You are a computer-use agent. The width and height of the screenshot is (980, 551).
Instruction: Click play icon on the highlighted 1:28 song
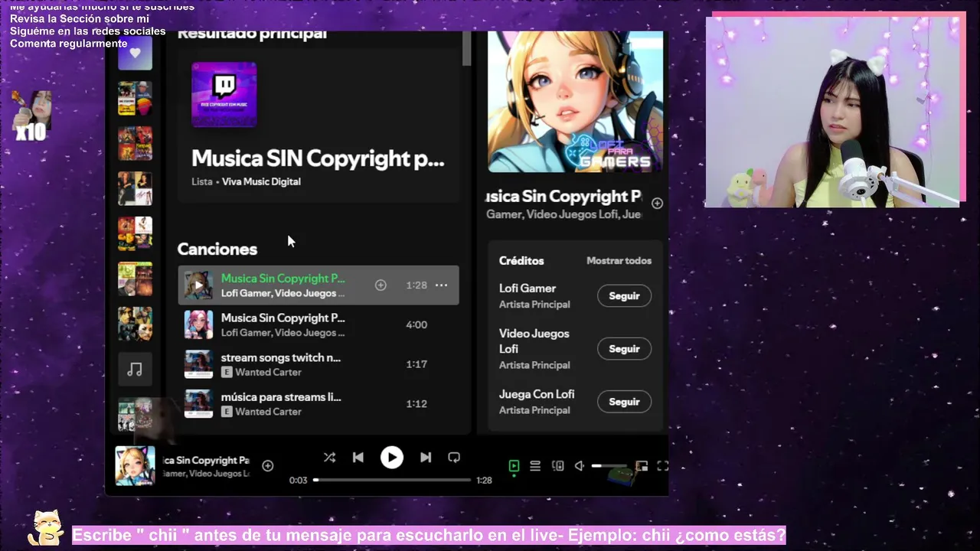pos(198,285)
